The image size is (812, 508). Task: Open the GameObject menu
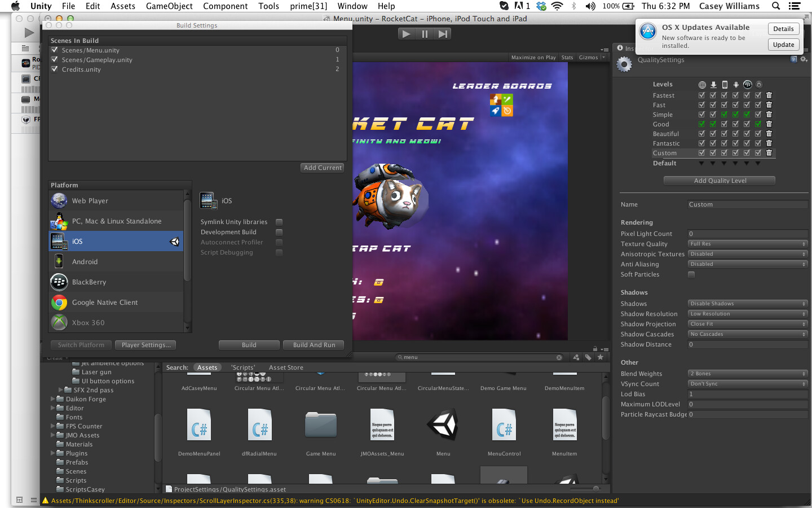pos(169,6)
